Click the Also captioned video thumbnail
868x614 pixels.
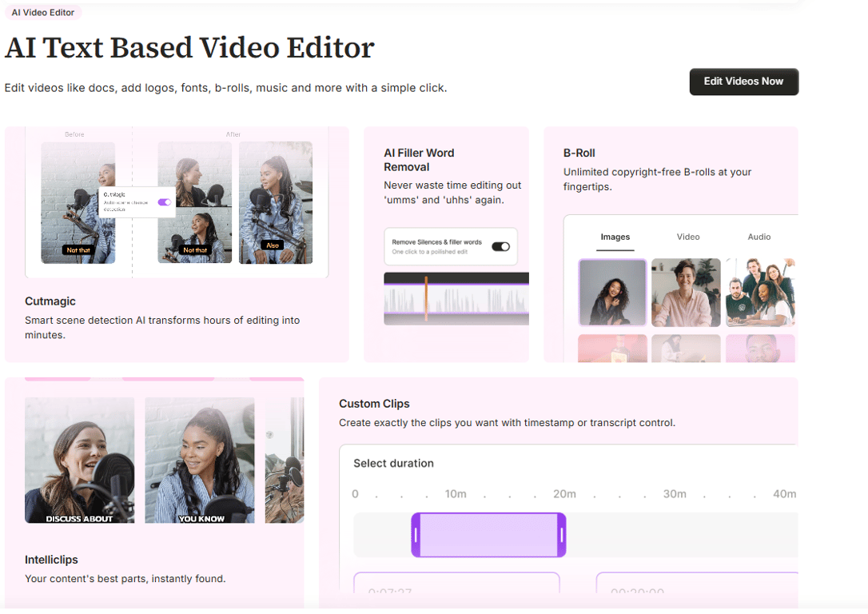[276, 202]
